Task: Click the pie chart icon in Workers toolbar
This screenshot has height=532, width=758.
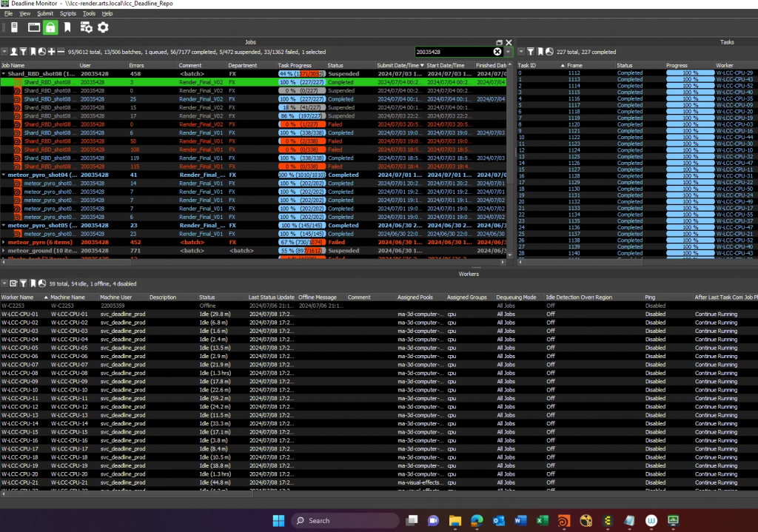Action: coord(42,283)
